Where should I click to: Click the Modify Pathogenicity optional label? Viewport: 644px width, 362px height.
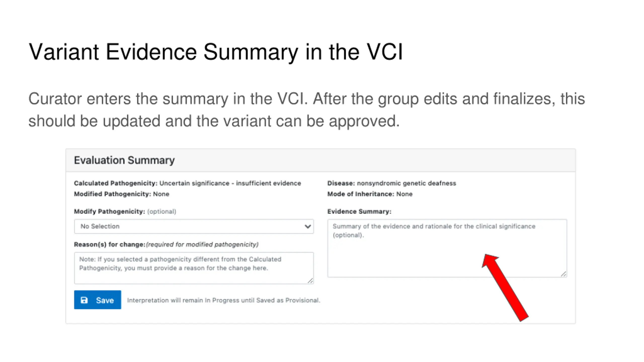pos(125,212)
